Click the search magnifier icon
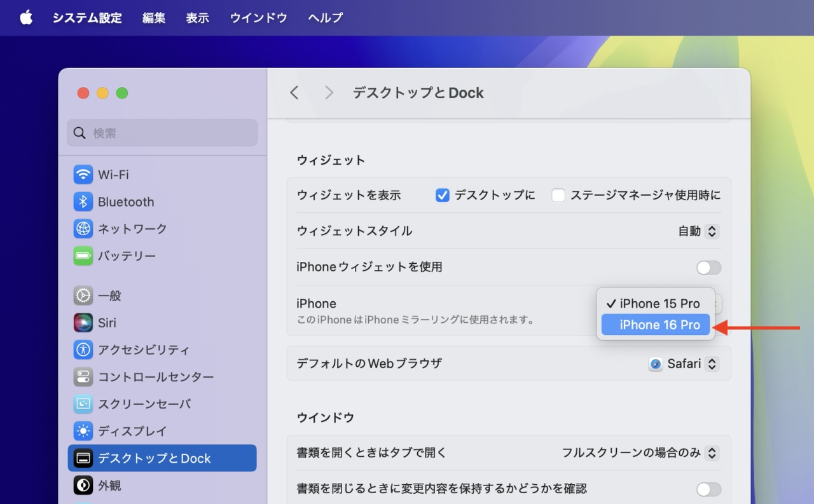The image size is (814, 504). point(79,133)
